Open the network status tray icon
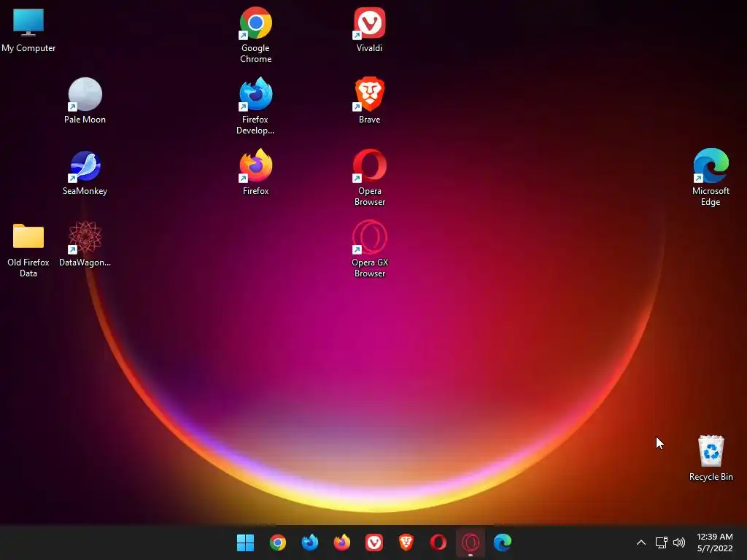 pyautogui.click(x=661, y=542)
